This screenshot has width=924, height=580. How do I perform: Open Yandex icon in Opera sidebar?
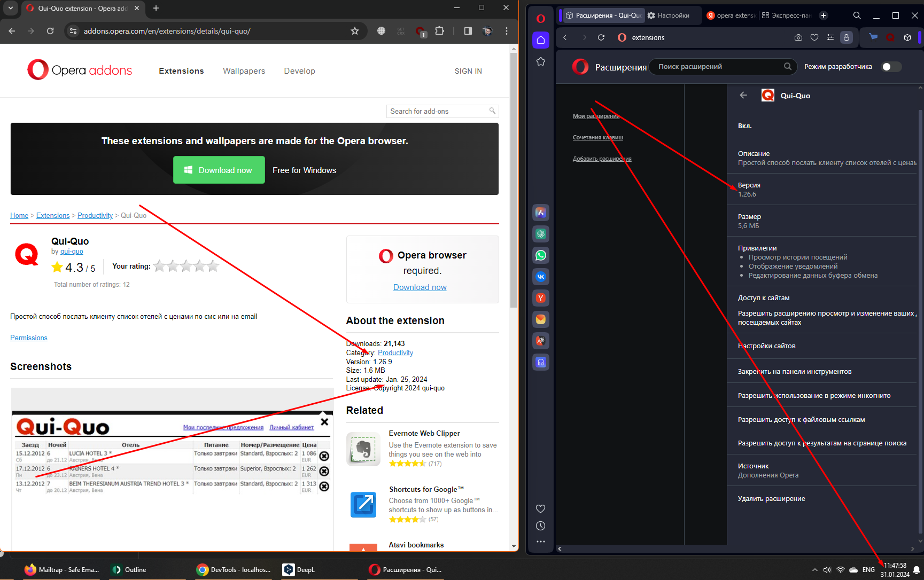coord(541,298)
